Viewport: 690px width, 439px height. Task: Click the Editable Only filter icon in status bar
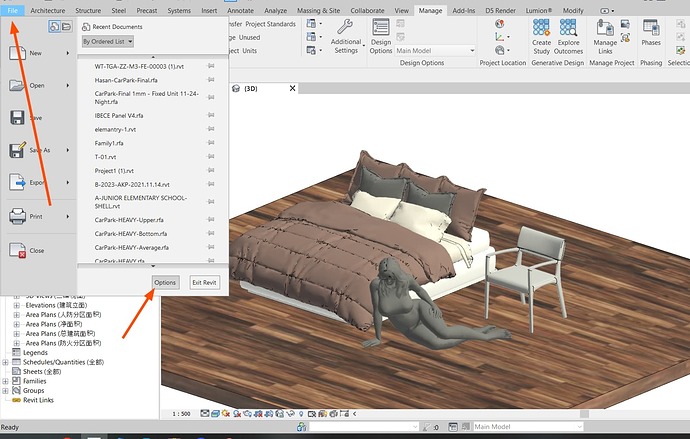426,427
